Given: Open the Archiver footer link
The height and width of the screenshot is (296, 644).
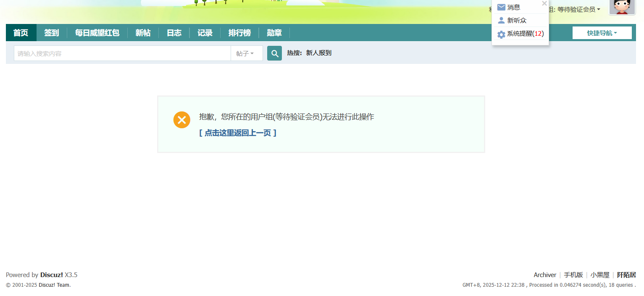Looking at the screenshot, I should coord(544,275).
